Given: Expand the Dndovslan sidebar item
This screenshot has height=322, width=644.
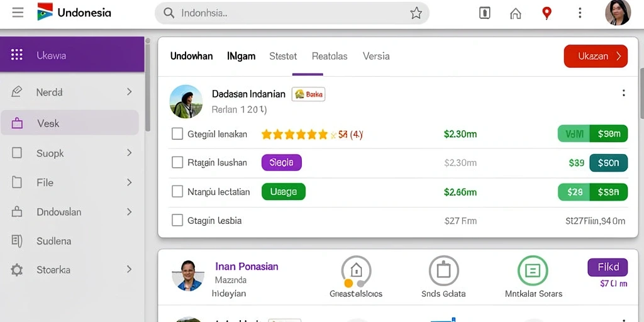Looking at the screenshot, I should click(x=129, y=211).
